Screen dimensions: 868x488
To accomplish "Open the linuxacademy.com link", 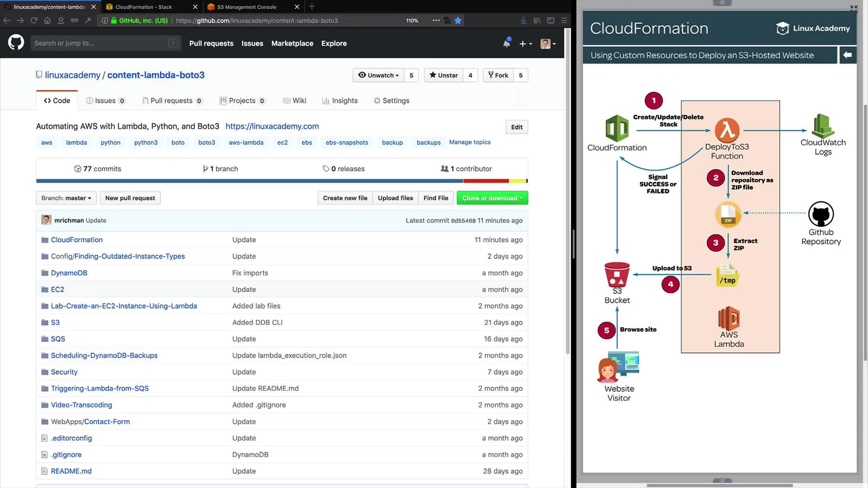I will (x=272, y=126).
